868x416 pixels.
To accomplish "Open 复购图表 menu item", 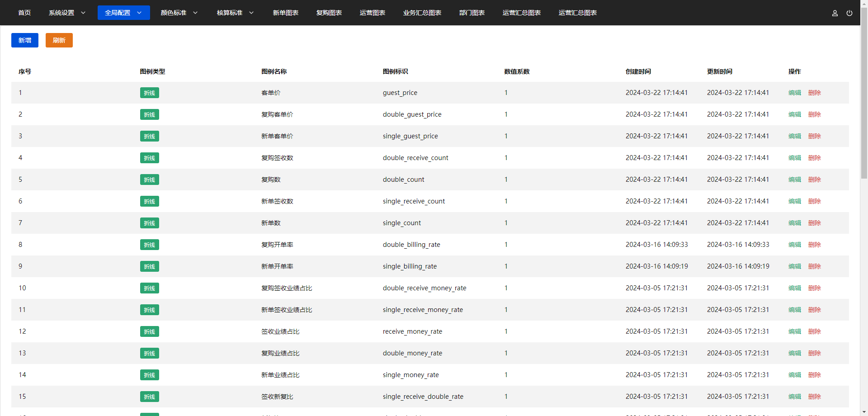I will tap(329, 13).
